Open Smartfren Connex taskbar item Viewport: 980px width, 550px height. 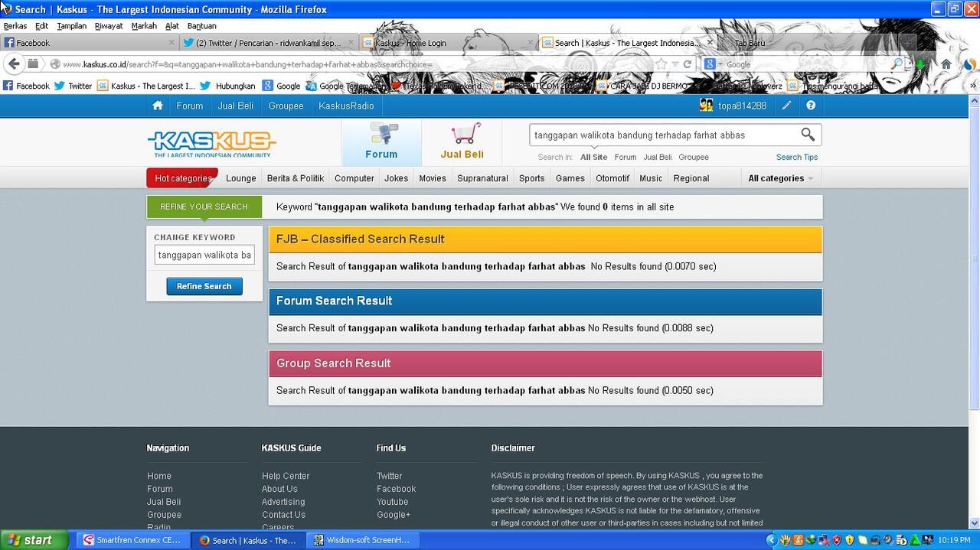(x=132, y=540)
